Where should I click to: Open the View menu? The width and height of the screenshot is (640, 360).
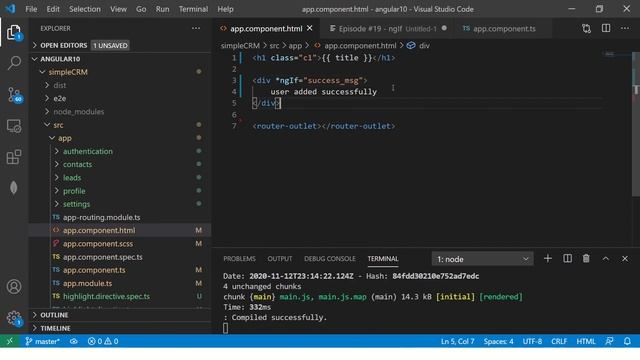[x=118, y=9]
